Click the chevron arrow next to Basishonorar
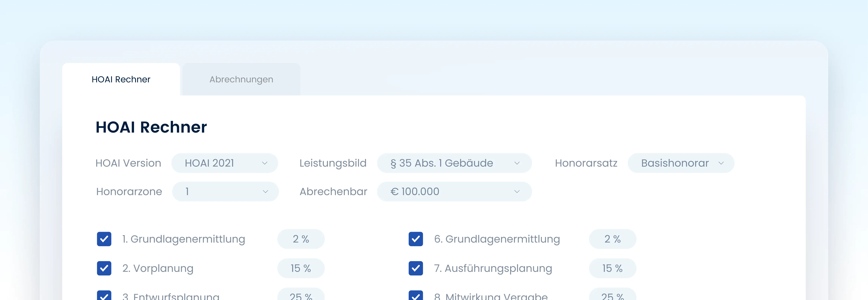 [721, 163]
